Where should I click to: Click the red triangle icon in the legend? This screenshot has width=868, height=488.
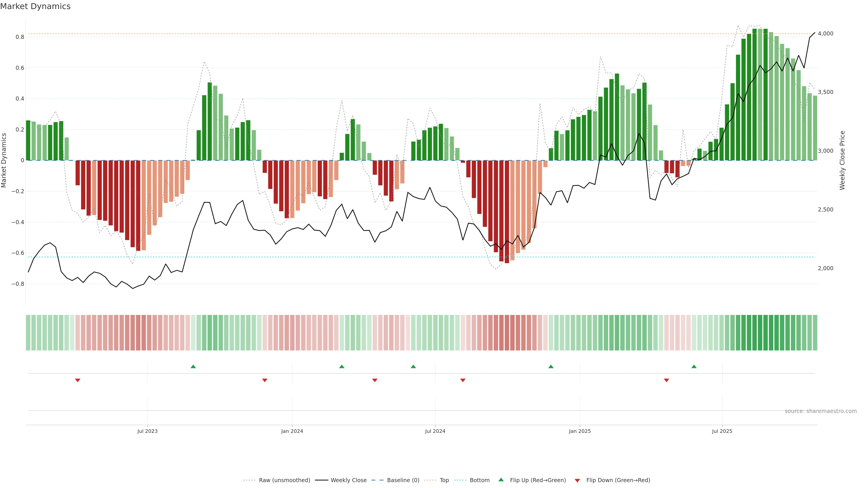pyautogui.click(x=577, y=480)
